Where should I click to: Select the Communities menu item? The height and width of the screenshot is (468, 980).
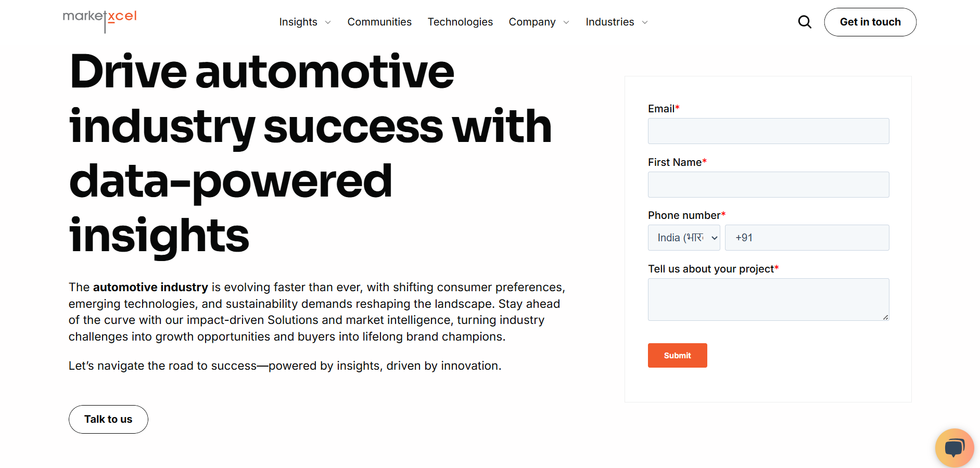pyautogui.click(x=379, y=22)
